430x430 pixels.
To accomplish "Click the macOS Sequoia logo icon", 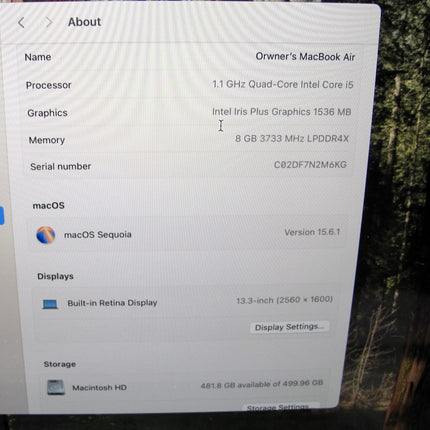I will pyautogui.click(x=46, y=235).
